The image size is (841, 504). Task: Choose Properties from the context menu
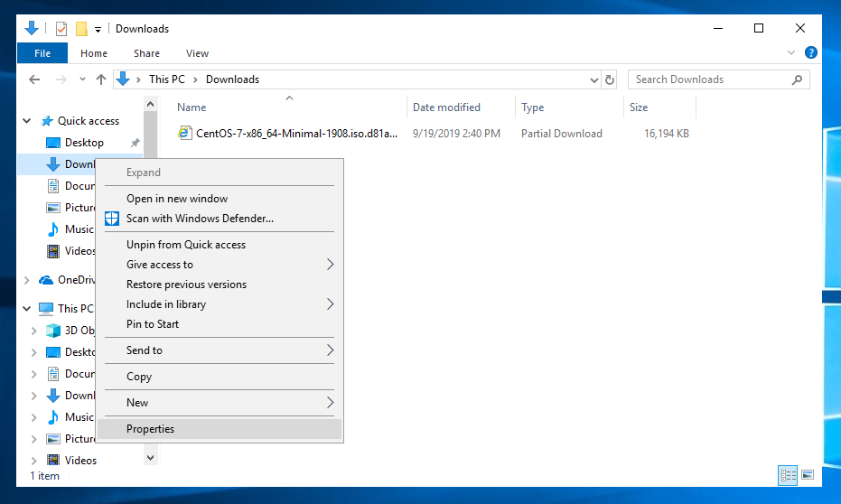coord(150,429)
